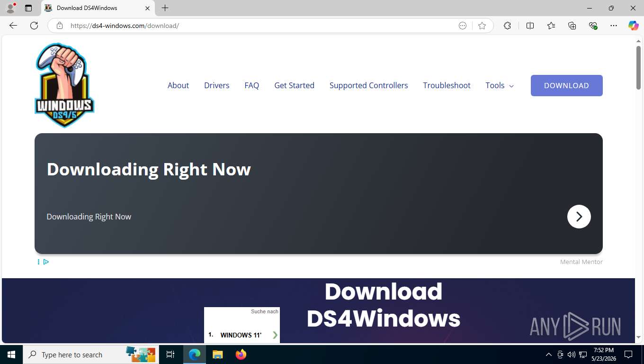Click the scrollbar up arrow
Screen dimensions: 644x364
tap(638, 41)
